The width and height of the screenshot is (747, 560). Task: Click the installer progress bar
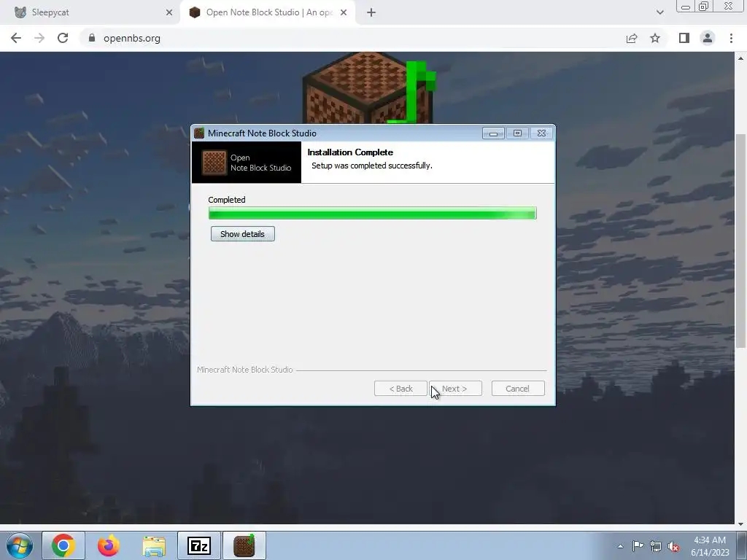[373, 214]
